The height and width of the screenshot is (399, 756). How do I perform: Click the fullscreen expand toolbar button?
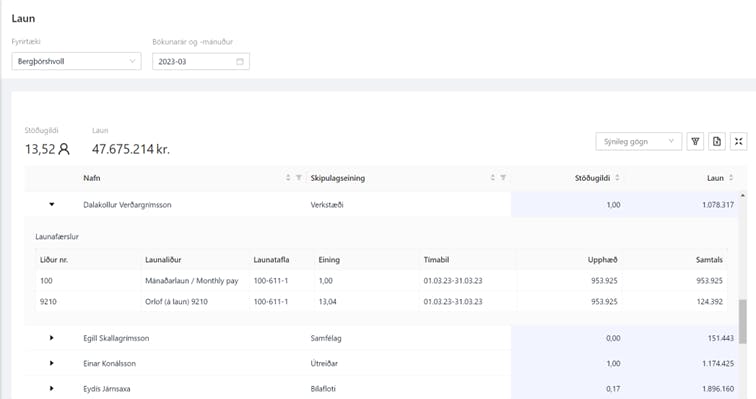[x=738, y=142]
